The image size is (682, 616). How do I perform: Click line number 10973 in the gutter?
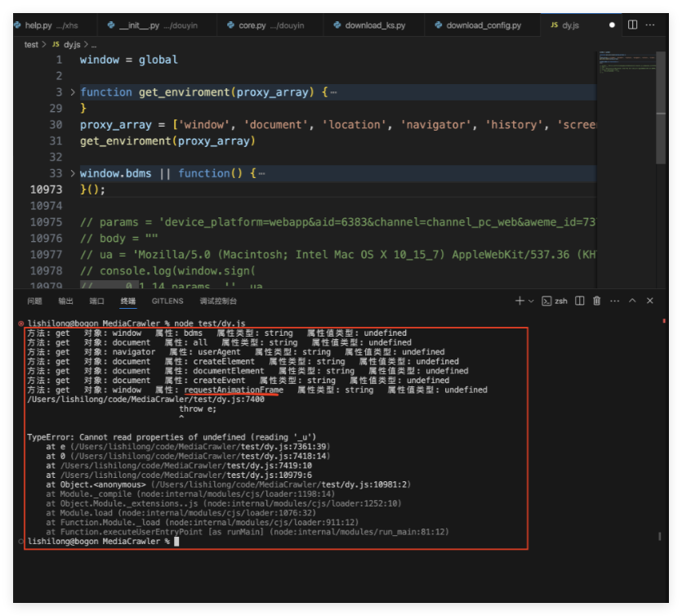pyautogui.click(x=46, y=190)
